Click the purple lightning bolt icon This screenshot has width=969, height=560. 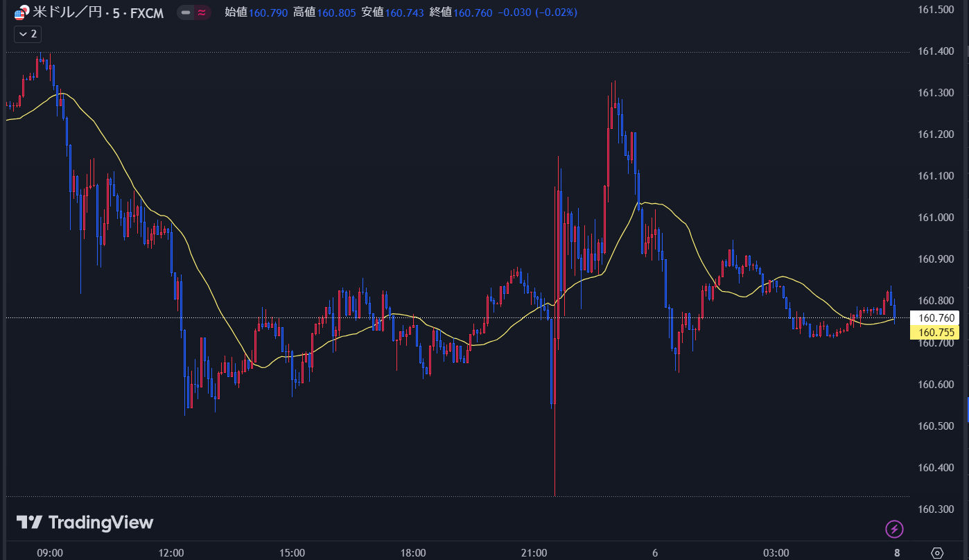click(x=894, y=530)
